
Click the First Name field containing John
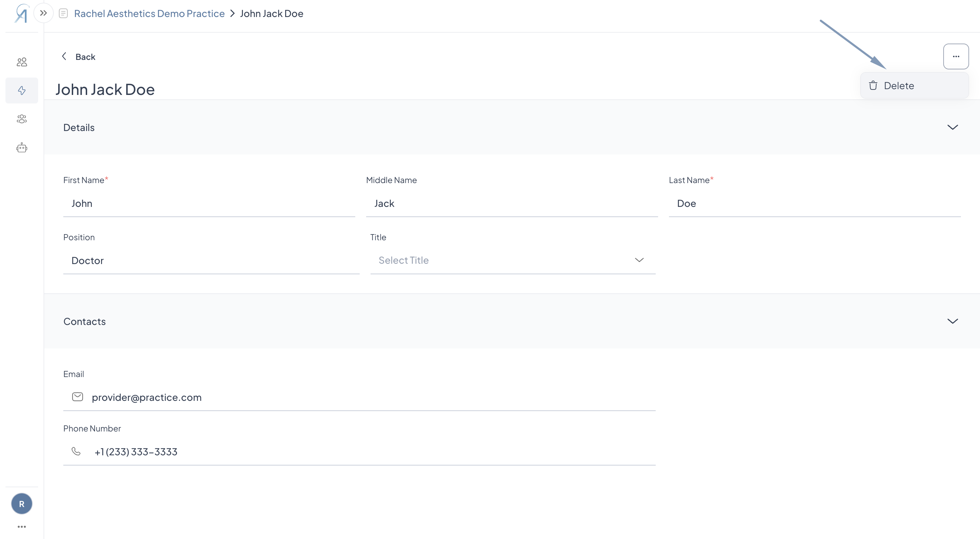[x=209, y=203]
